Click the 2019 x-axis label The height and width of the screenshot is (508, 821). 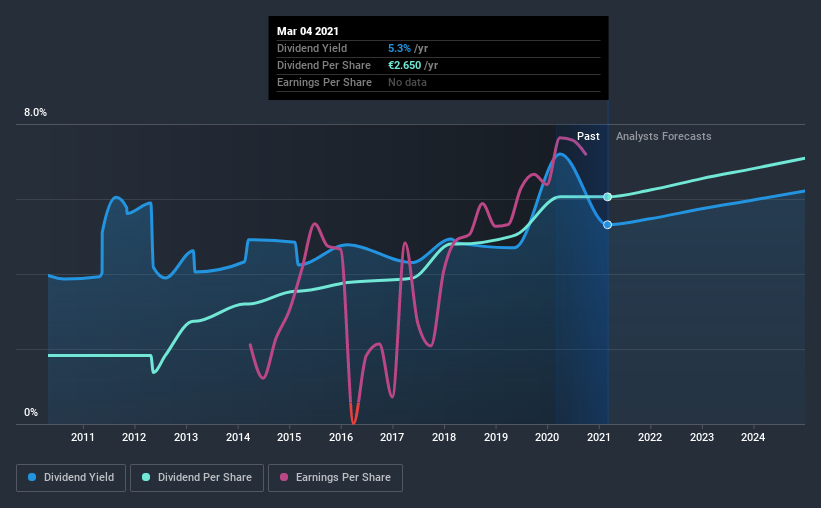coord(496,437)
